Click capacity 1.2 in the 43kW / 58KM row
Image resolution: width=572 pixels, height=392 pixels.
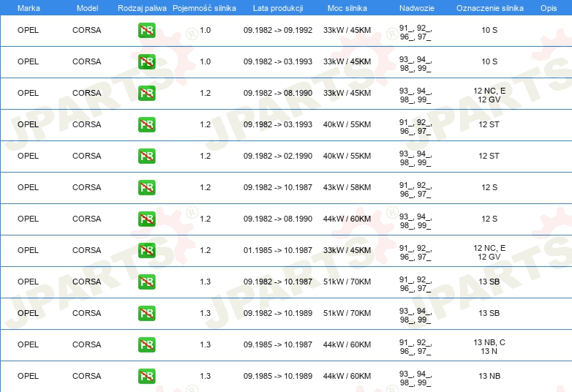coord(206,187)
